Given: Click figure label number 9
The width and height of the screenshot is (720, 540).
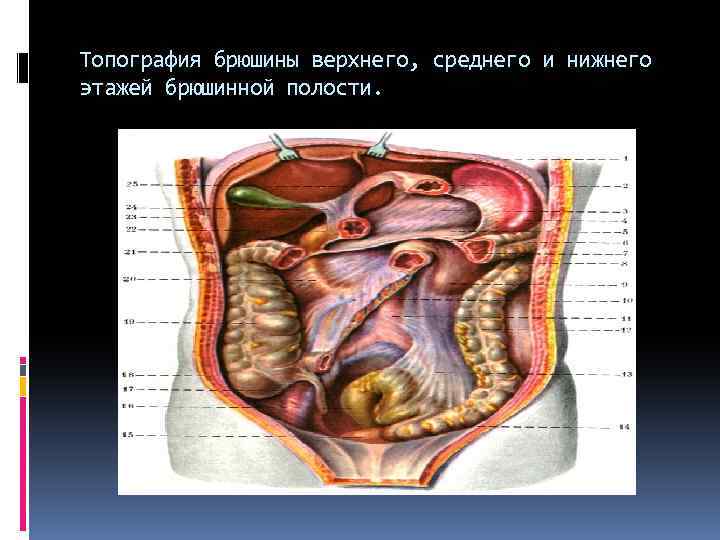Looking at the screenshot, I should [624, 285].
